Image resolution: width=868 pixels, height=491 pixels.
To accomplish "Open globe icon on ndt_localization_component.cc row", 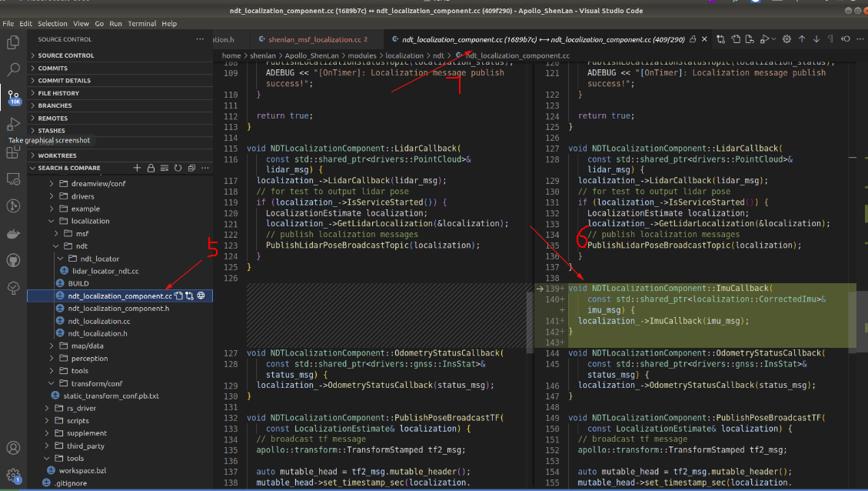I will (x=201, y=296).
